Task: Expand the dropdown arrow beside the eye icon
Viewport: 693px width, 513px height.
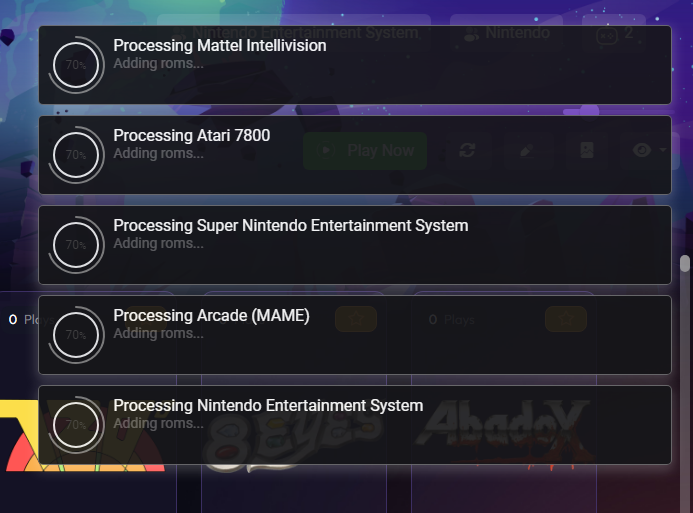Action: 663,150
